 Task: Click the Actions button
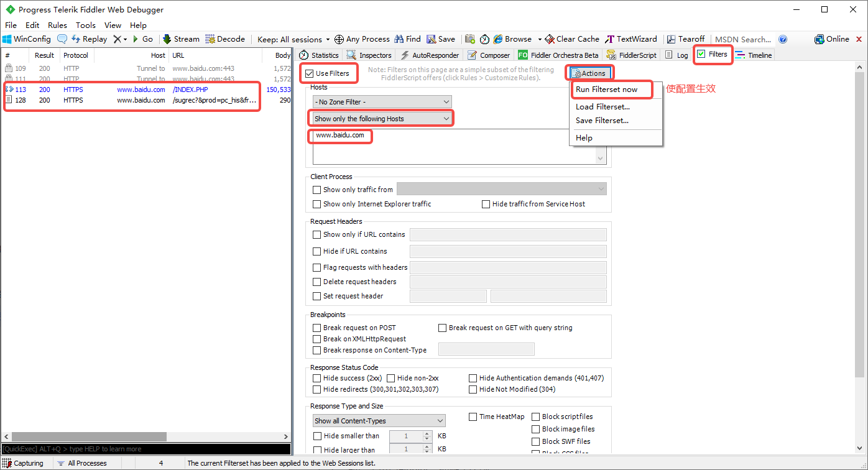pyautogui.click(x=589, y=73)
